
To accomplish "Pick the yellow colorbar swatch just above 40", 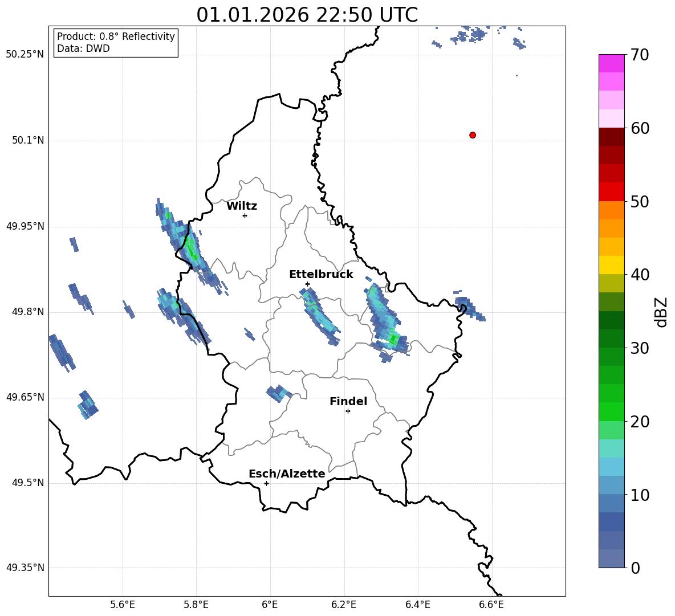I will tap(611, 266).
